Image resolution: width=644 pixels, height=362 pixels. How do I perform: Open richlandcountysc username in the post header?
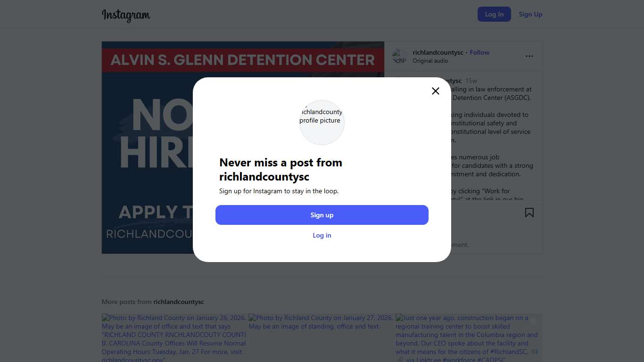pyautogui.click(x=438, y=52)
